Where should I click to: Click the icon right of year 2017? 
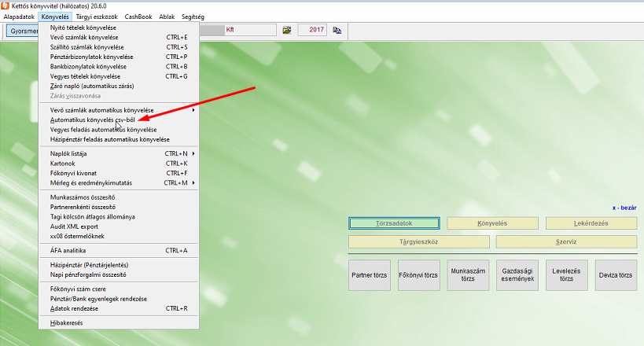pyautogui.click(x=337, y=30)
